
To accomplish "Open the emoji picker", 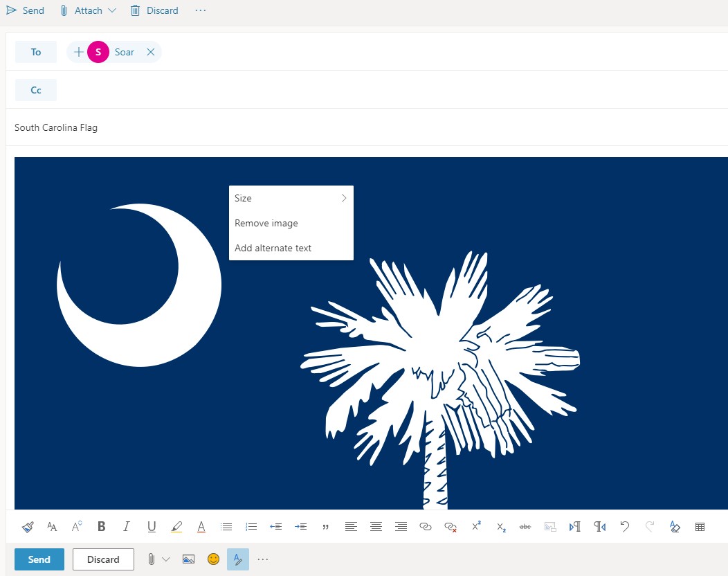I will pos(213,559).
